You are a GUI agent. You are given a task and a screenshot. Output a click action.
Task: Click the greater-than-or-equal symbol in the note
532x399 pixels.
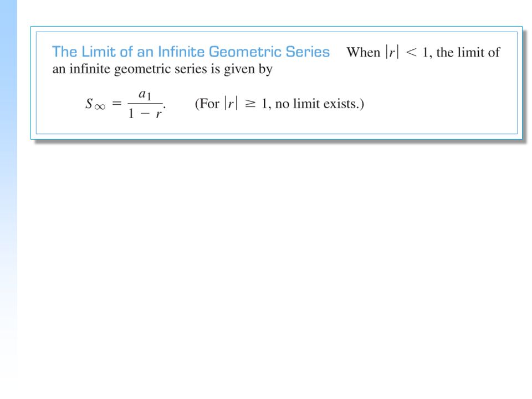[x=250, y=104]
